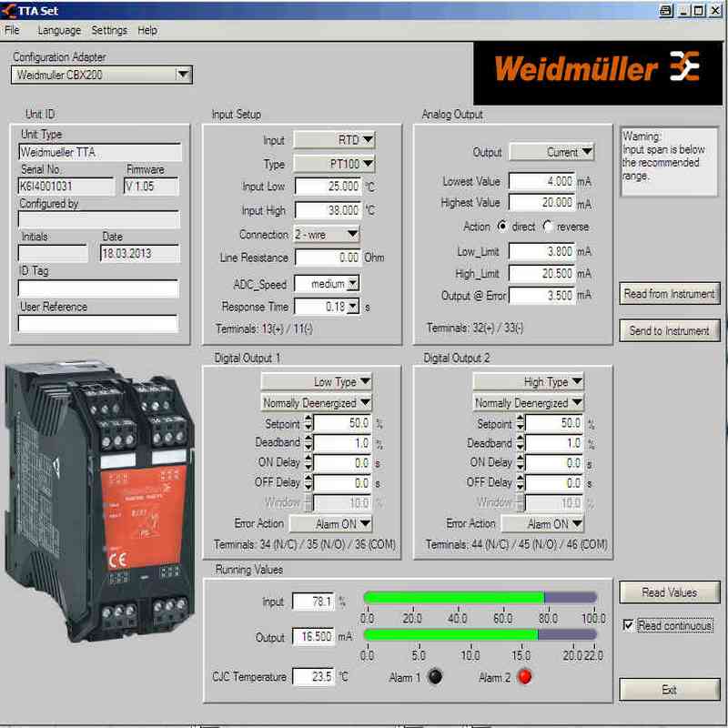Open the Settings menu

pos(109,30)
